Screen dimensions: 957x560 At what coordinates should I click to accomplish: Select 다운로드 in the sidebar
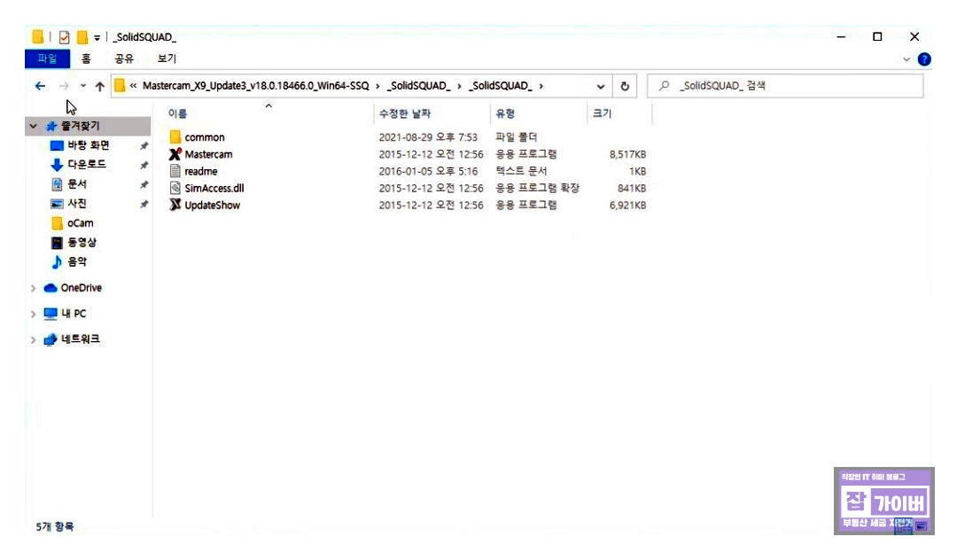(x=86, y=164)
